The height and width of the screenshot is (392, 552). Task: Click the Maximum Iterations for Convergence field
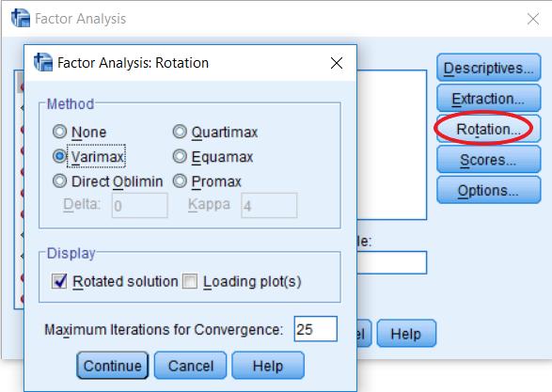pyautogui.click(x=315, y=329)
